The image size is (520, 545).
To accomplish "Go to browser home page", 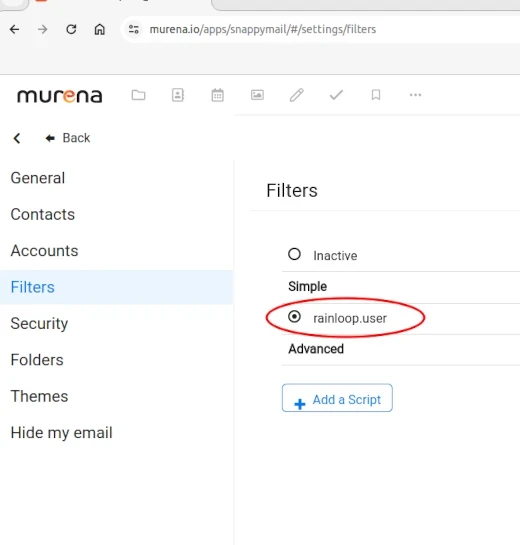I will coord(100,29).
